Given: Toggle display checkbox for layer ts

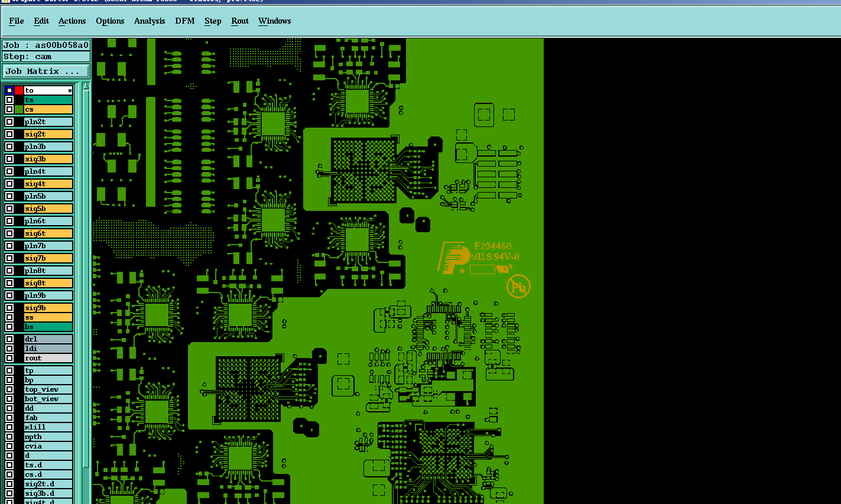Looking at the screenshot, I should click(9, 100).
